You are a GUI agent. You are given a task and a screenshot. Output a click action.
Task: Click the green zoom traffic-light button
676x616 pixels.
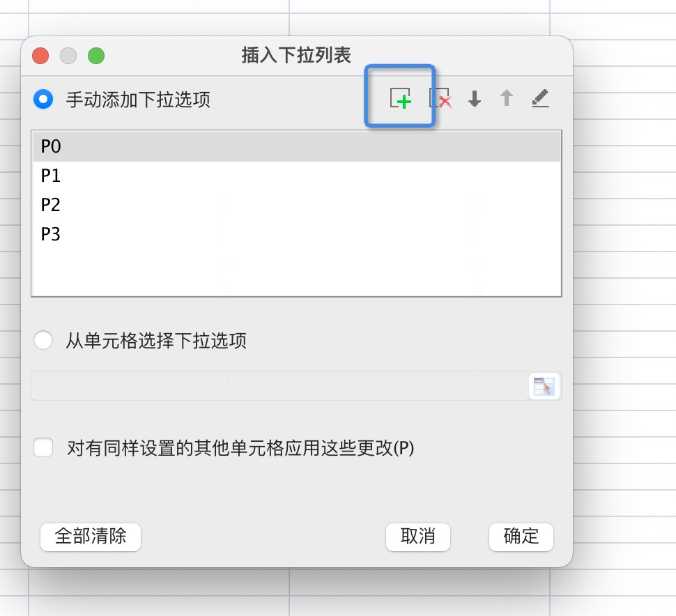coord(95,55)
